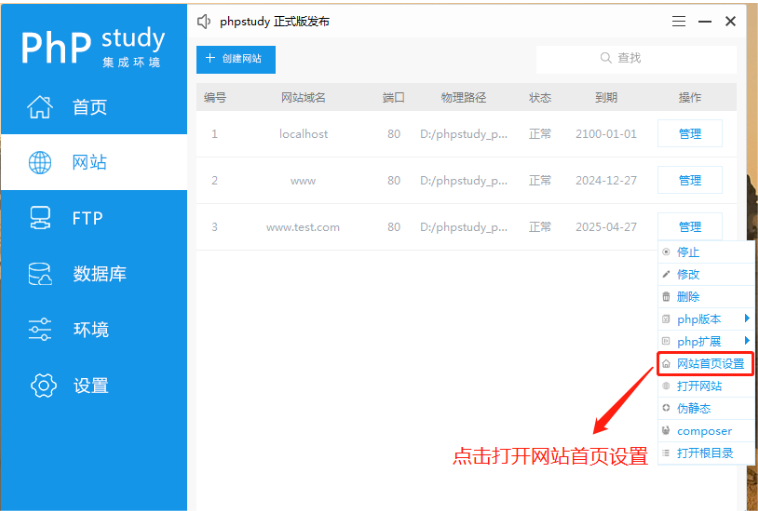
Task: Click the stop icon beside 停止
Action: [666, 252]
